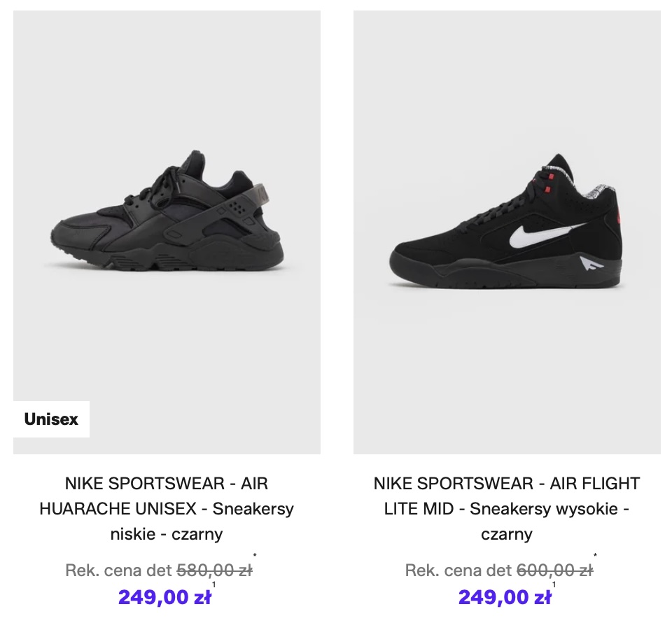This screenshot has height=623, width=672.
Task: Select the 249,00 zł price under Air Huarache
Action: 164,597
